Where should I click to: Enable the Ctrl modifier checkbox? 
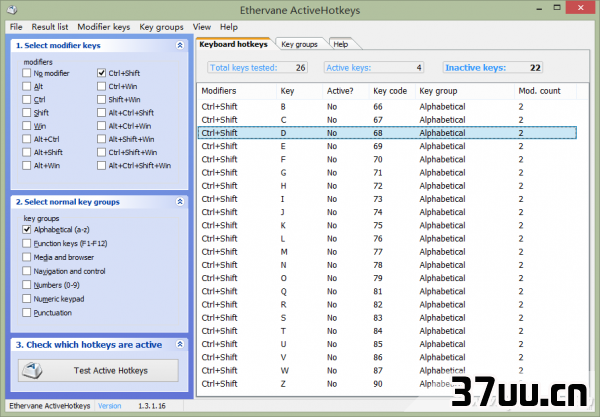[26, 99]
